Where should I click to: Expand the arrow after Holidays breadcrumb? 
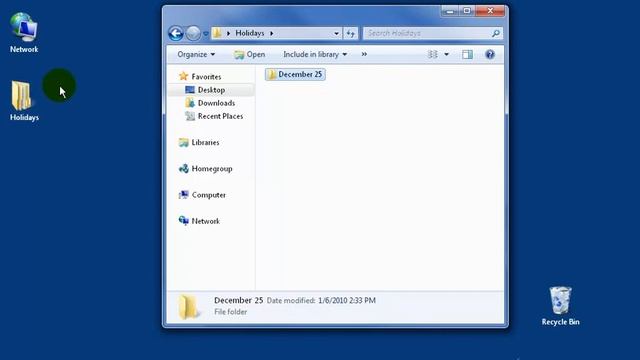point(272,33)
